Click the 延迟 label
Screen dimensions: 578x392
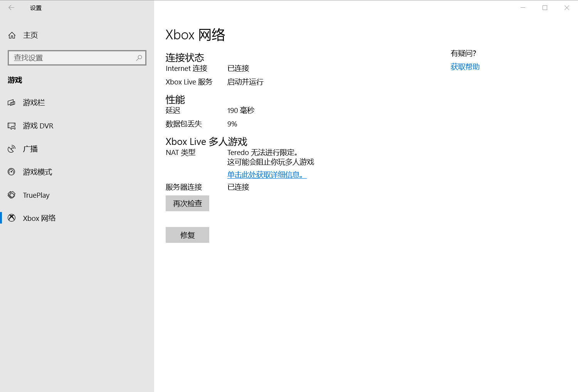point(173,111)
